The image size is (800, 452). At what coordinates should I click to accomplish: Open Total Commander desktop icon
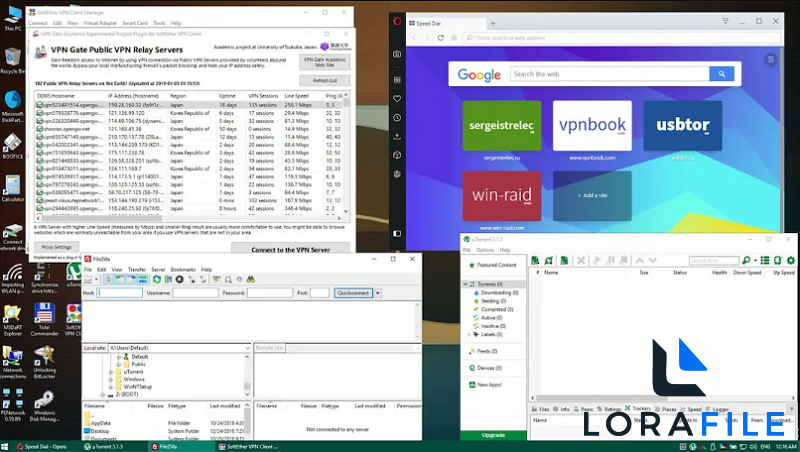[44, 319]
